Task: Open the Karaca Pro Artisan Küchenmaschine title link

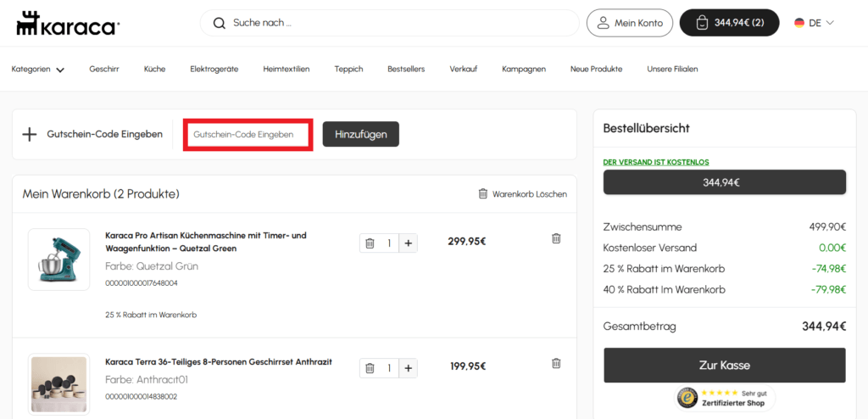Action: pos(206,243)
